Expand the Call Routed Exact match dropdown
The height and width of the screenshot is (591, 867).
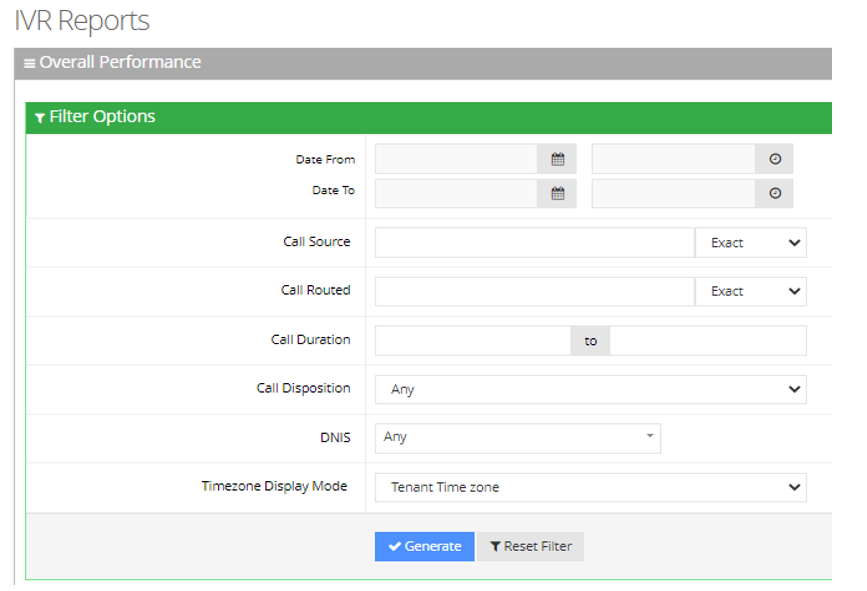click(x=750, y=291)
